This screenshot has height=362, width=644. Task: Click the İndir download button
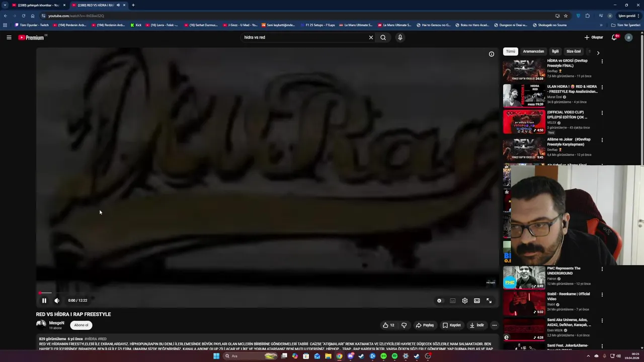coord(476,325)
